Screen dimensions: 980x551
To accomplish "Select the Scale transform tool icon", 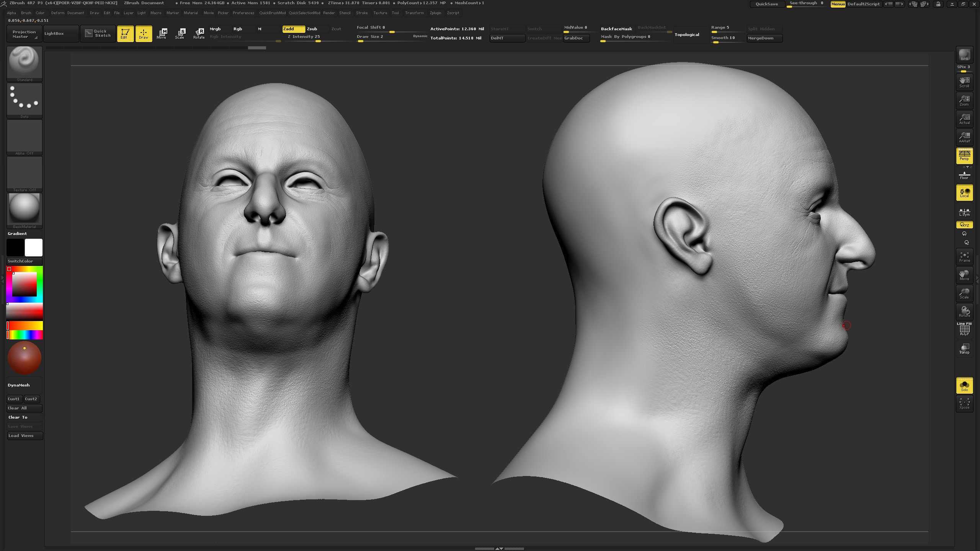I will [x=180, y=34].
